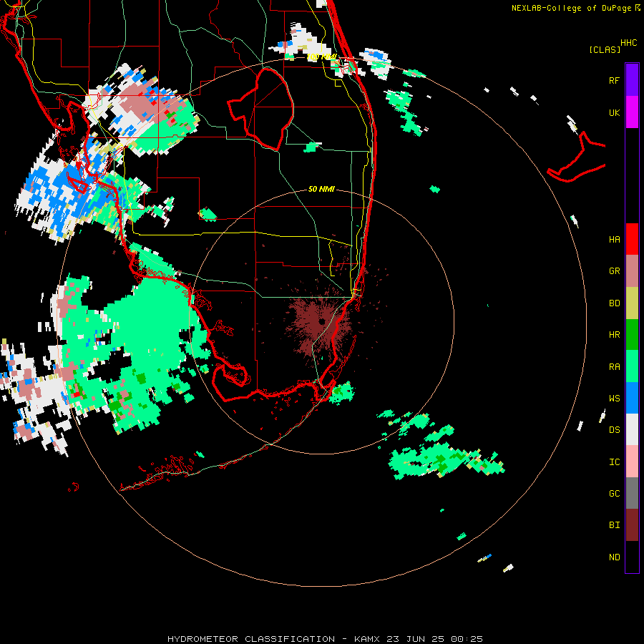Click the HR legend label
This screenshot has width=644, height=644.
pos(614,335)
